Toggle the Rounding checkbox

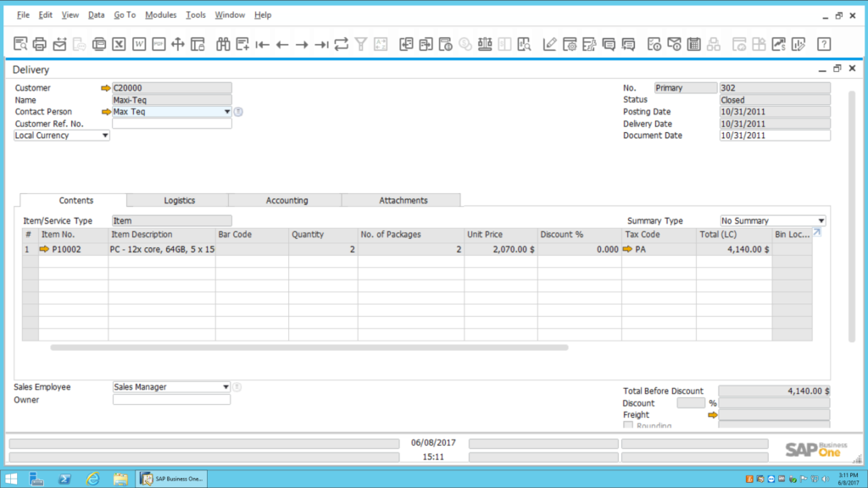click(628, 425)
